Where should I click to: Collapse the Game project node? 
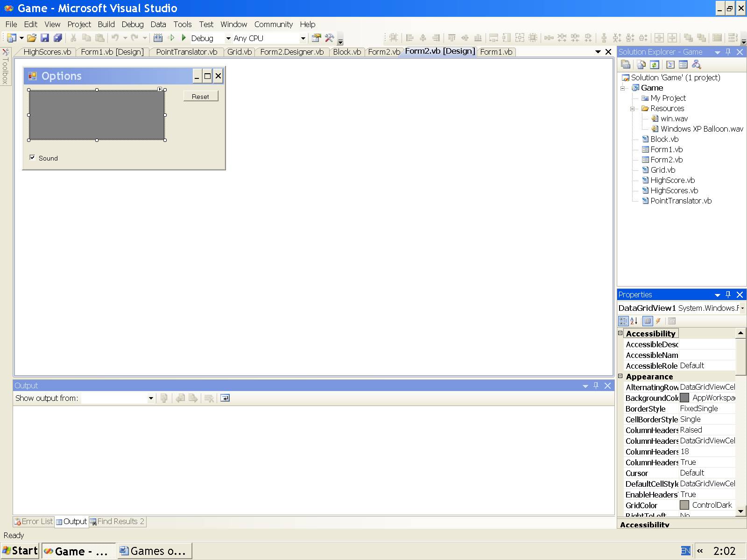pos(623,88)
